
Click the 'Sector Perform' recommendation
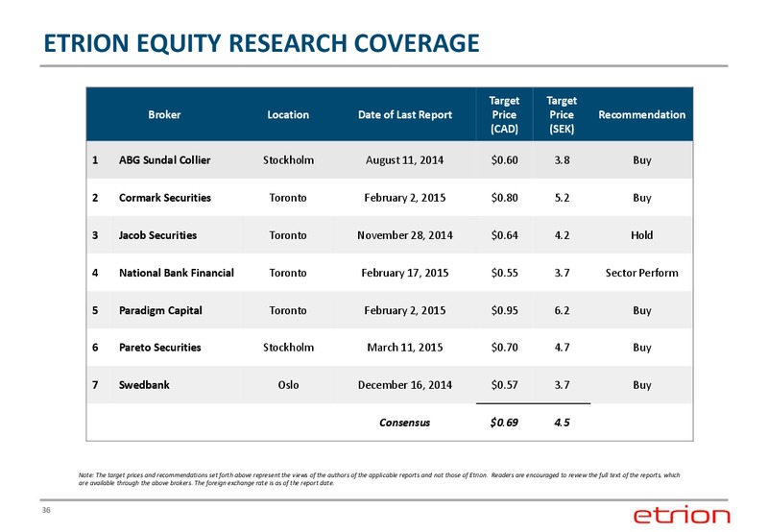tap(641, 273)
